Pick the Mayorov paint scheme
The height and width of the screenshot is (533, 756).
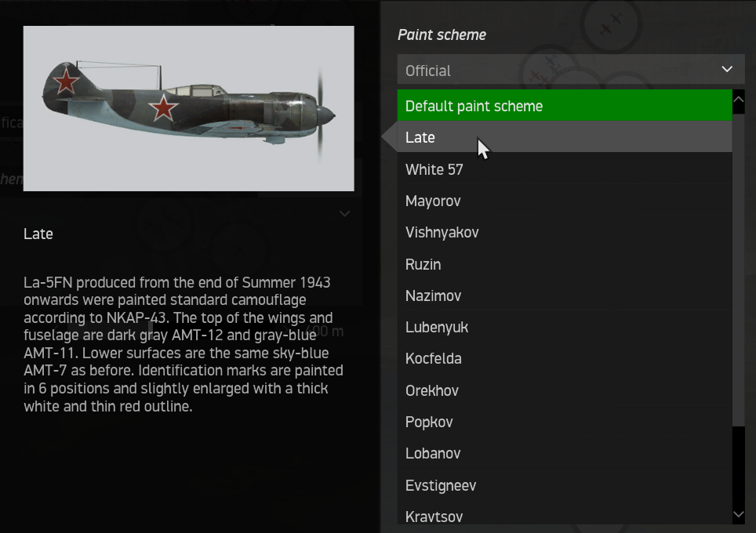pos(564,201)
